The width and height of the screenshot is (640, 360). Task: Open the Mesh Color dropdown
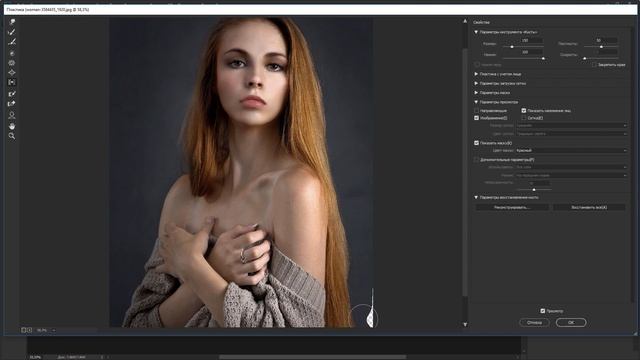point(571,134)
